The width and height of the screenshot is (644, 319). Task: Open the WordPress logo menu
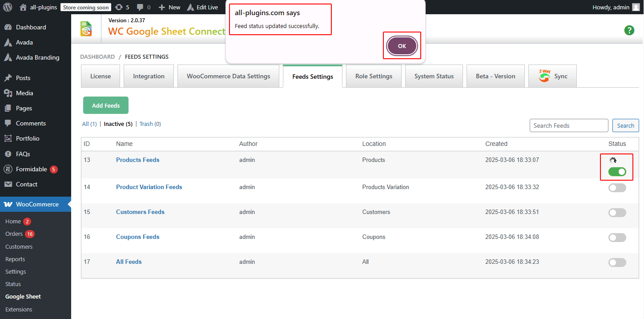coord(7,7)
